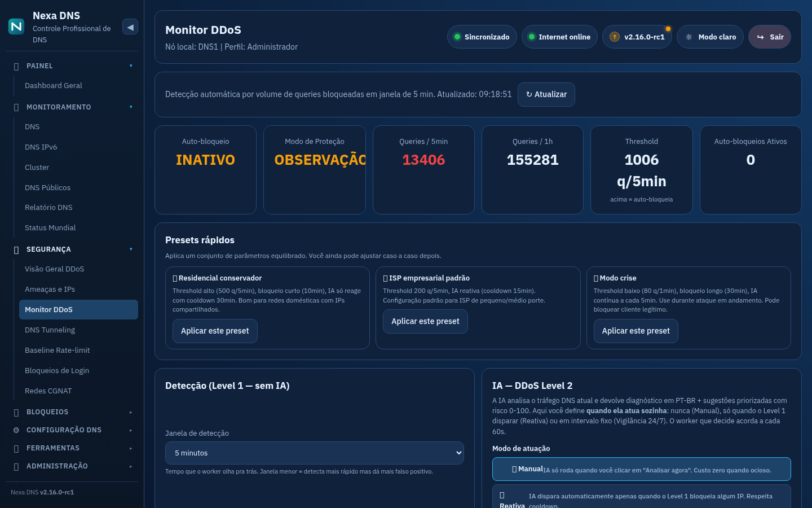The height and width of the screenshot is (508, 812).
Task: Expand the CONFIGURAÇÃO DNS section chevron
Action: 131,430
